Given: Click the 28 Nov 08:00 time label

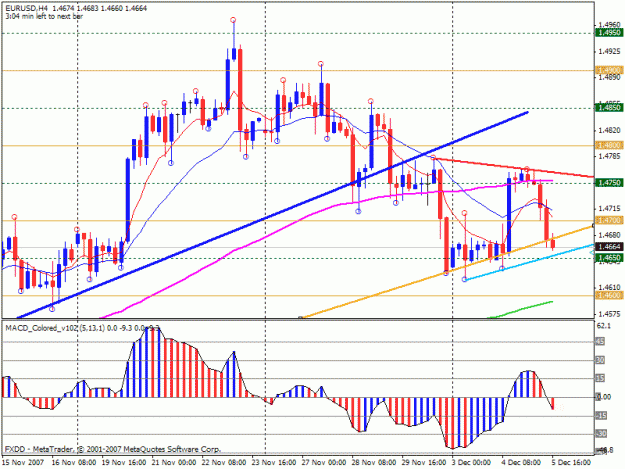Looking at the screenshot, I should (x=374, y=462).
